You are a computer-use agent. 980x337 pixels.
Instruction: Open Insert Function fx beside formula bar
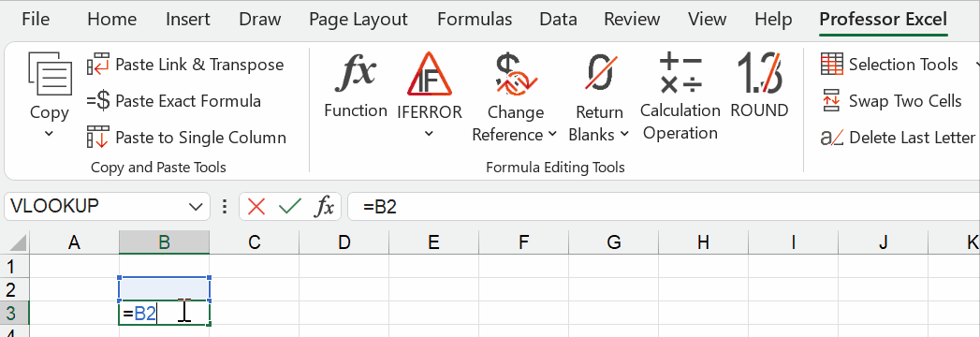pyautogui.click(x=324, y=206)
